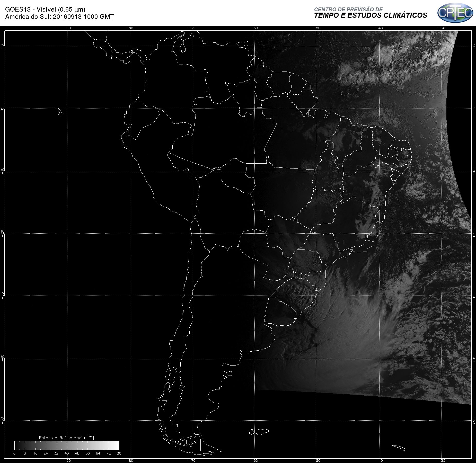Click the '64' value on color scale
The width and height of the screenshot is (476, 463).
98,453
